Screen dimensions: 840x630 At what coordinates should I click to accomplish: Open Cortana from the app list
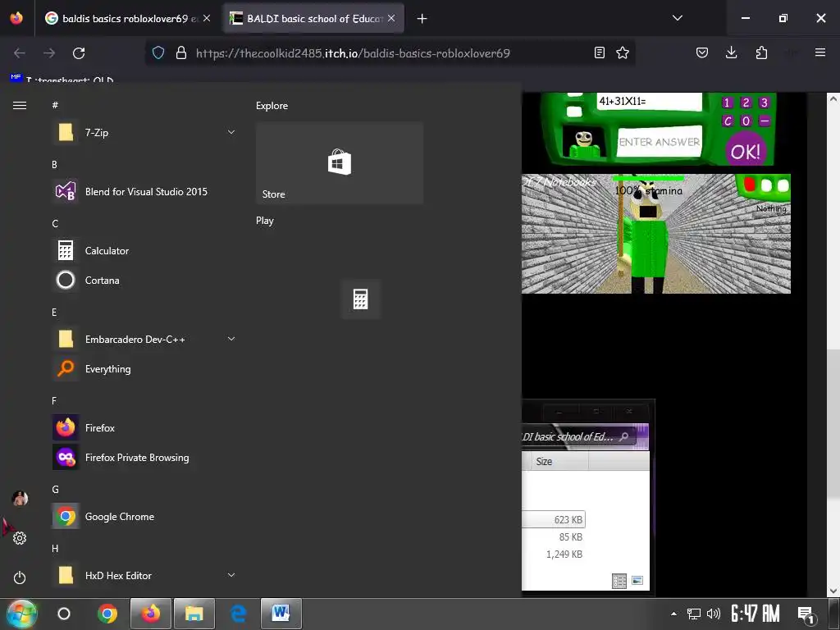tap(144, 280)
